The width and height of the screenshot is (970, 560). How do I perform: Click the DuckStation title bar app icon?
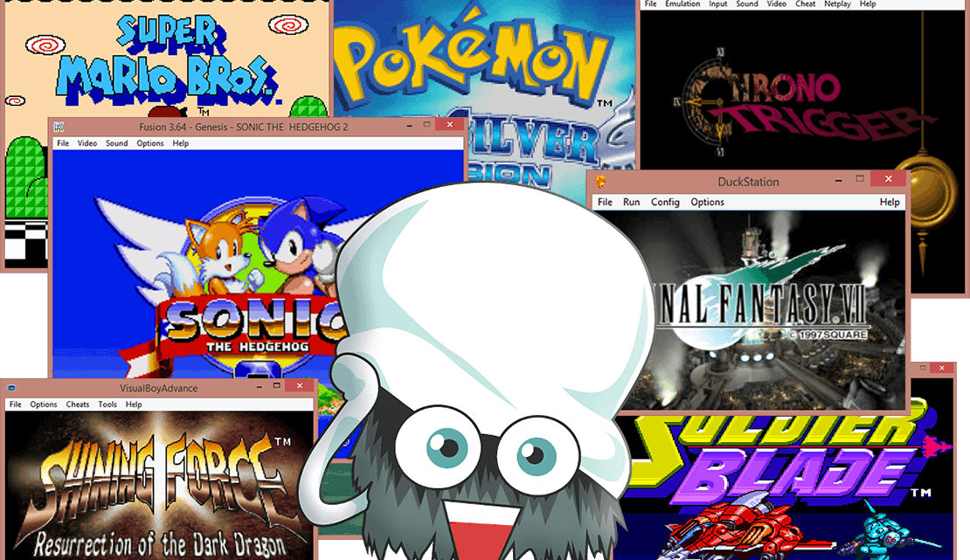point(600,182)
